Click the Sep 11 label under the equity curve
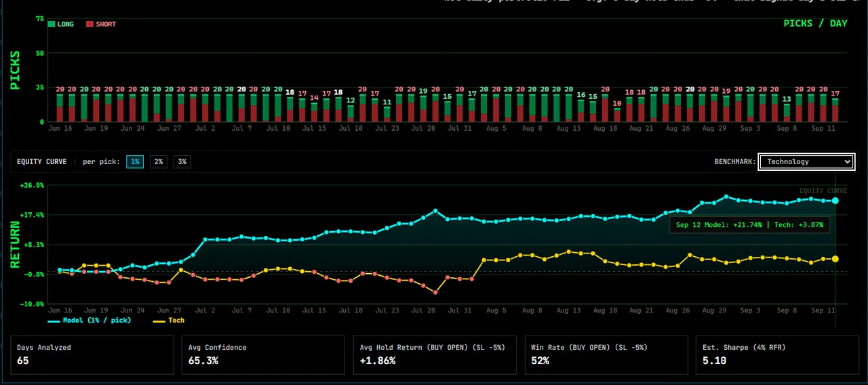The image size is (868, 385). [823, 310]
